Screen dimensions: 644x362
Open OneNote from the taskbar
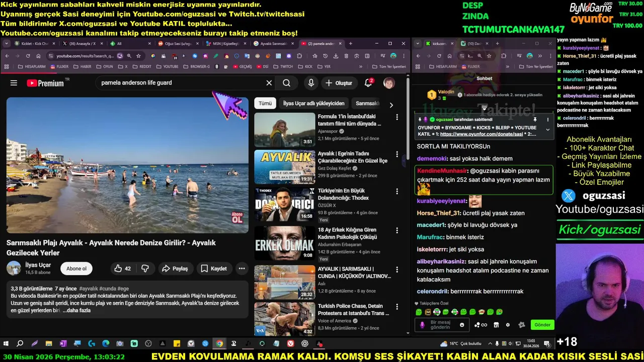63,344
